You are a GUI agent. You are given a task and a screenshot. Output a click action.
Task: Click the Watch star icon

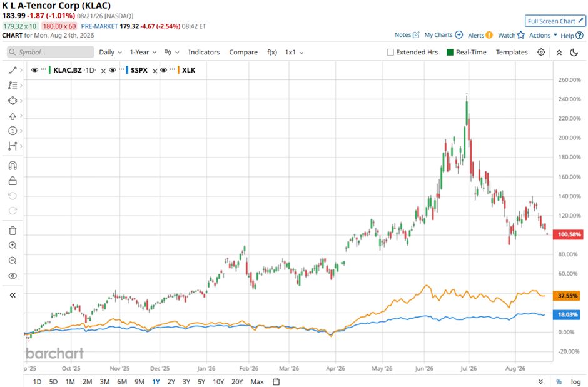pos(520,35)
